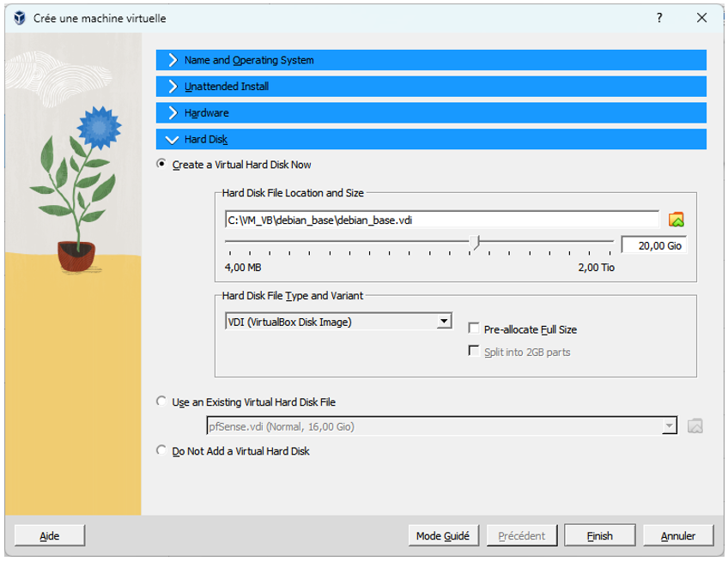The width and height of the screenshot is (728, 561).
Task: Click the Précédent button
Action: pos(521,535)
